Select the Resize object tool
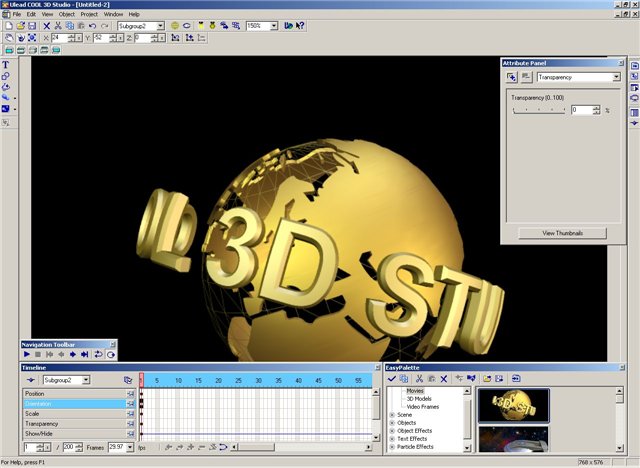Screen dimensions: 640x468 tap(32, 38)
